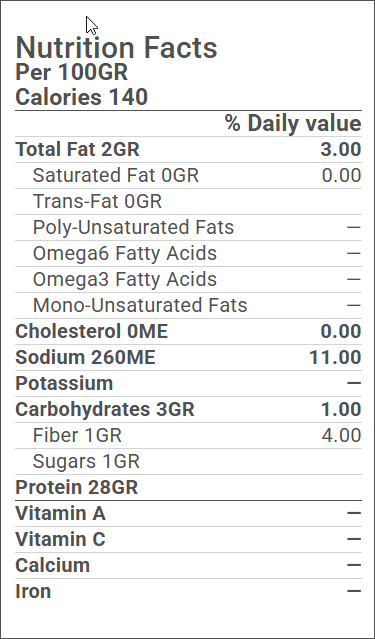Click the Carbohydrates 3GR row
The height and width of the screenshot is (639, 375).
point(188,410)
